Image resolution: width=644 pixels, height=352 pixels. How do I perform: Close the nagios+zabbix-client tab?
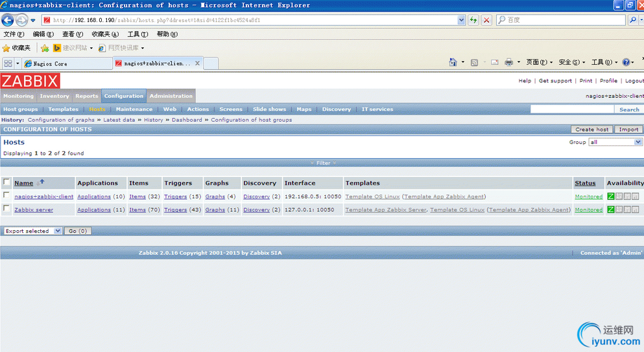(197, 64)
